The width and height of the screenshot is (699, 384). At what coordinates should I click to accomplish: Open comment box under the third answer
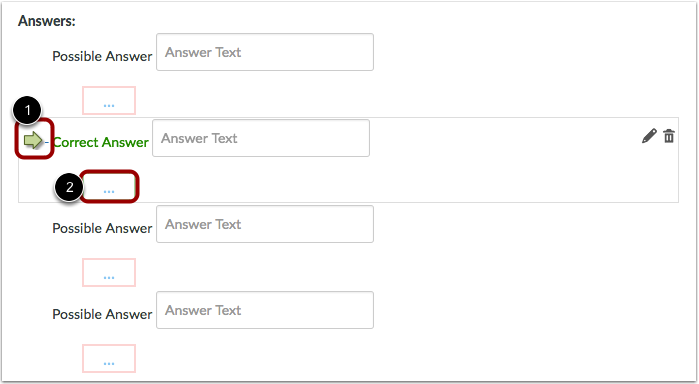tap(109, 273)
